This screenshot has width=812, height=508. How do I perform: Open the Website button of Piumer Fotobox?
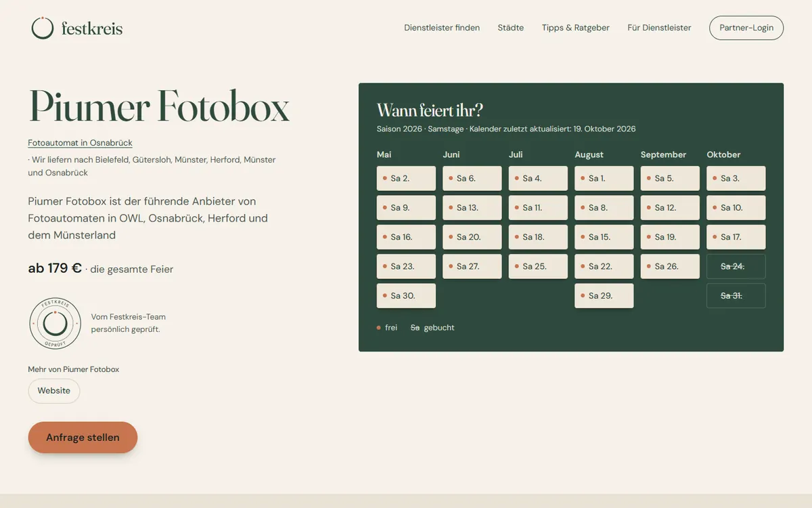pos(54,391)
